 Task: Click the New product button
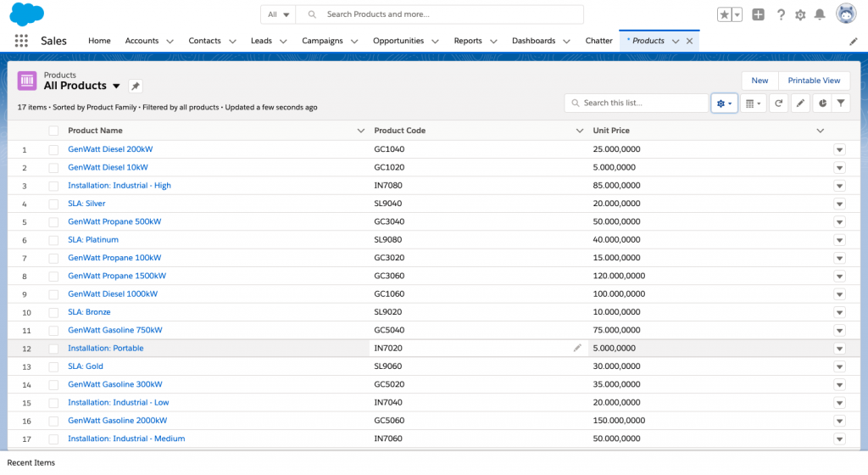coord(759,81)
